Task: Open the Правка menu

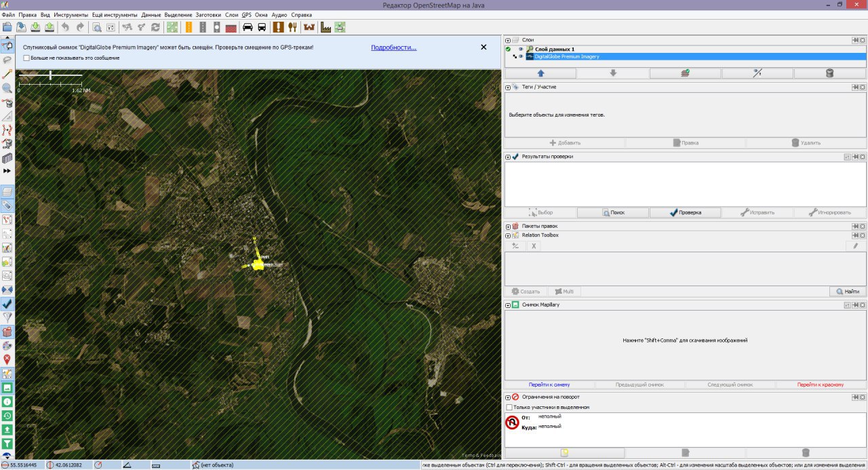Action: (x=28, y=14)
